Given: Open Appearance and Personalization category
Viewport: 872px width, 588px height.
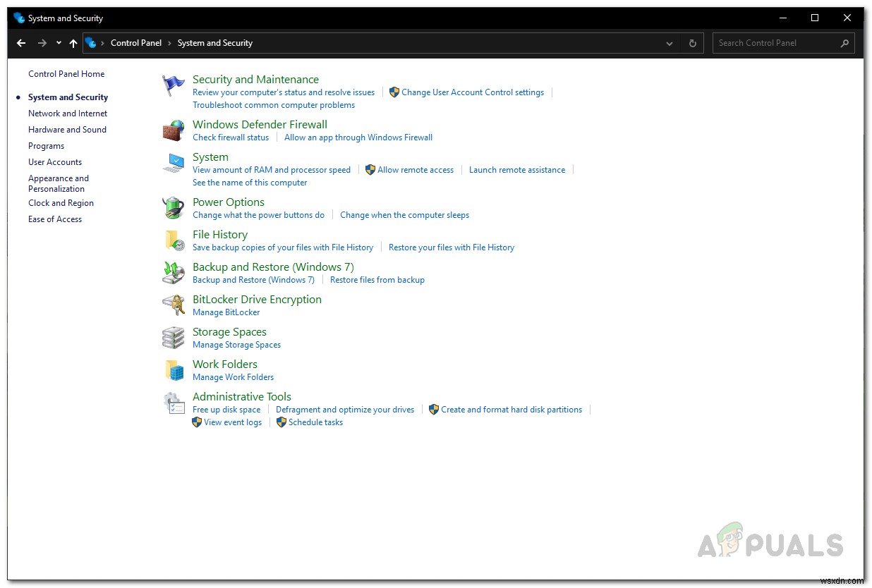Looking at the screenshot, I should (x=59, y=183).
